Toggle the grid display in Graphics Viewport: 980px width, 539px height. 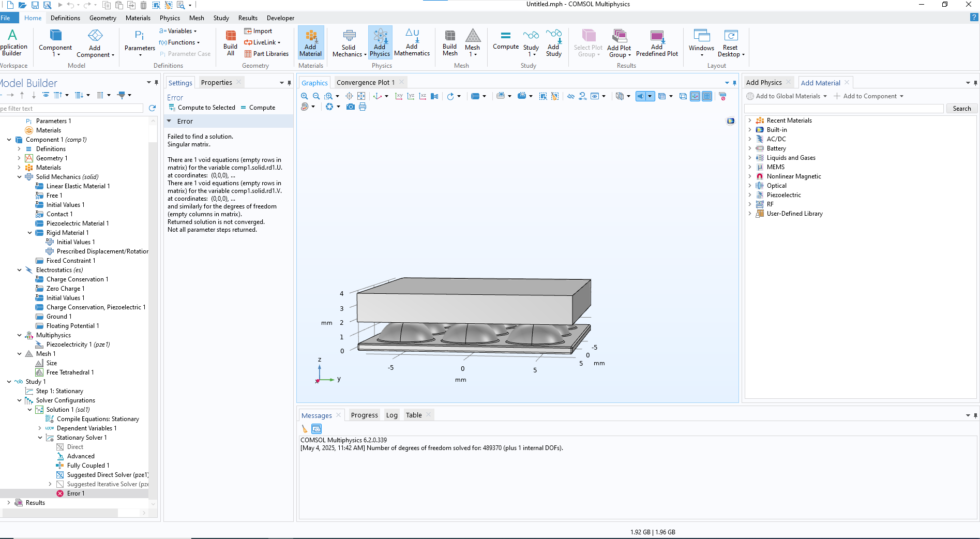click(x=707, y=96)
